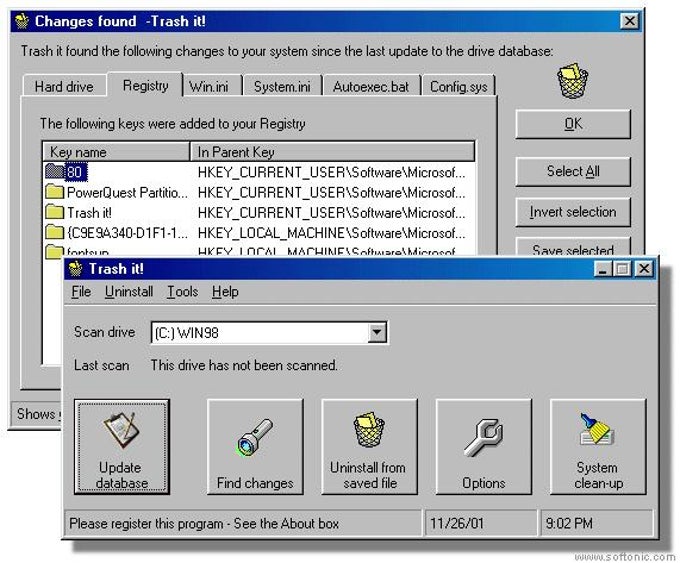Viewport: 680px width, 563px height.
Task: Switch to the Registry tab
Action: (x=145, y=85)
